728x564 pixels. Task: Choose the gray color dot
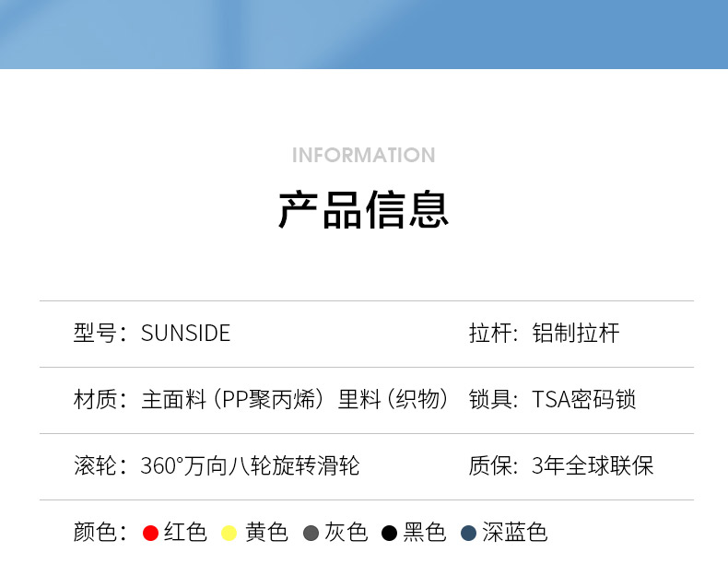pyautogui.click(x=311, y=533)
